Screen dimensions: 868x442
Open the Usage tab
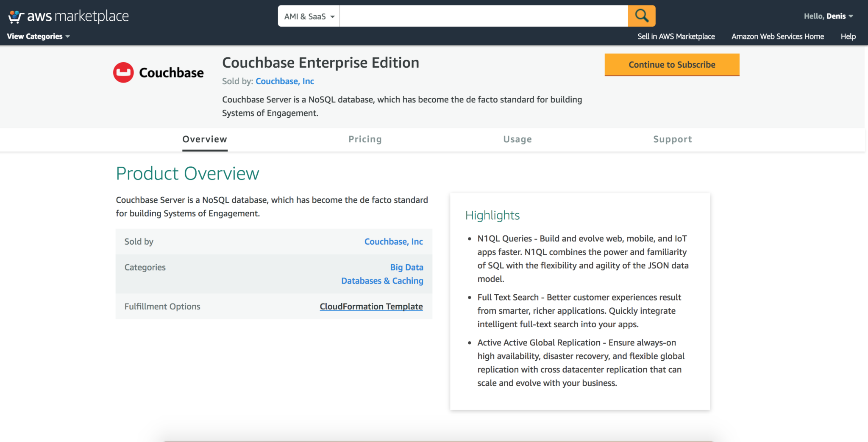pyautogui.click(x=517, y=139)
